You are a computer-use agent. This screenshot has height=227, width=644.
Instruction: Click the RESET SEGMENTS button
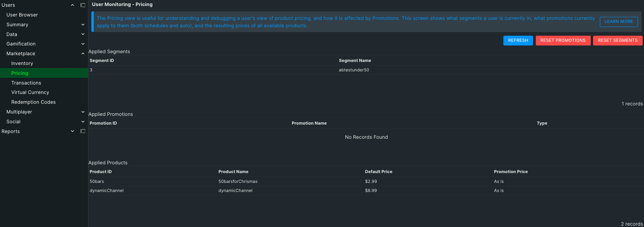point(618,40)
